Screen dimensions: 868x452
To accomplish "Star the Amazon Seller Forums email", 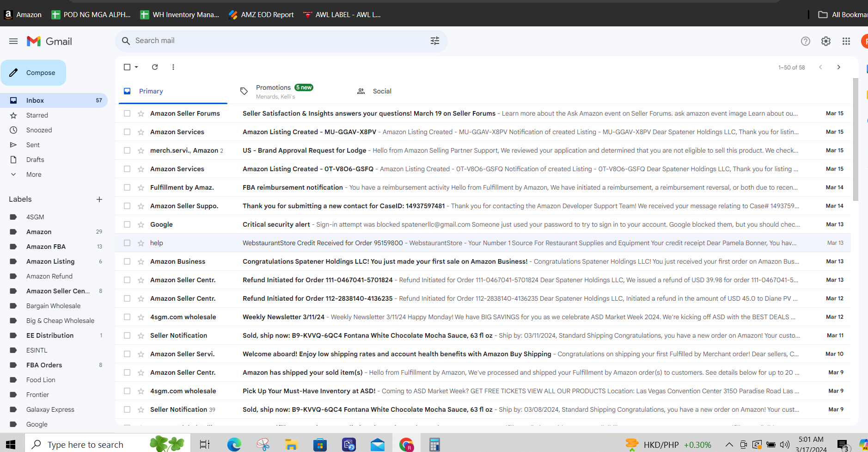I will click(141, 113).
